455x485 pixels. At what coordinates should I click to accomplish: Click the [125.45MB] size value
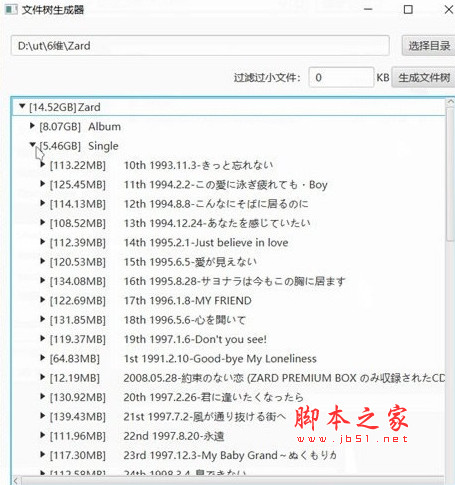pos(78,184)
